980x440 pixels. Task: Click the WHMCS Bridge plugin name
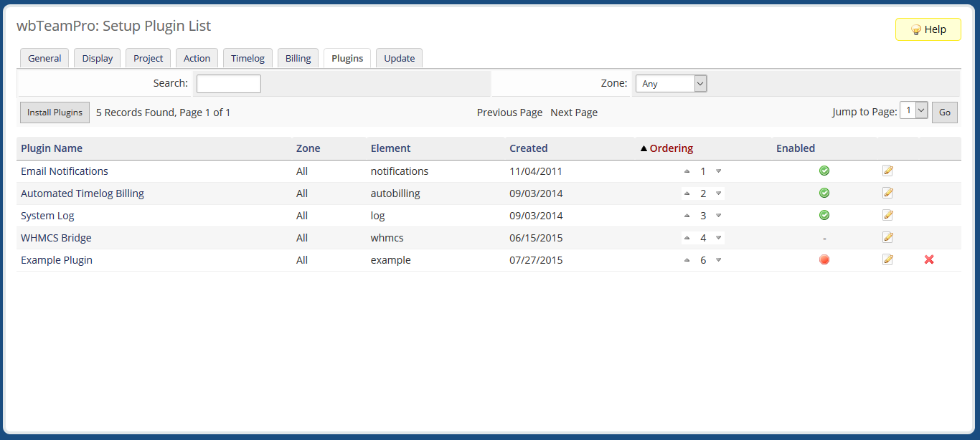click(x=56, y=238)
